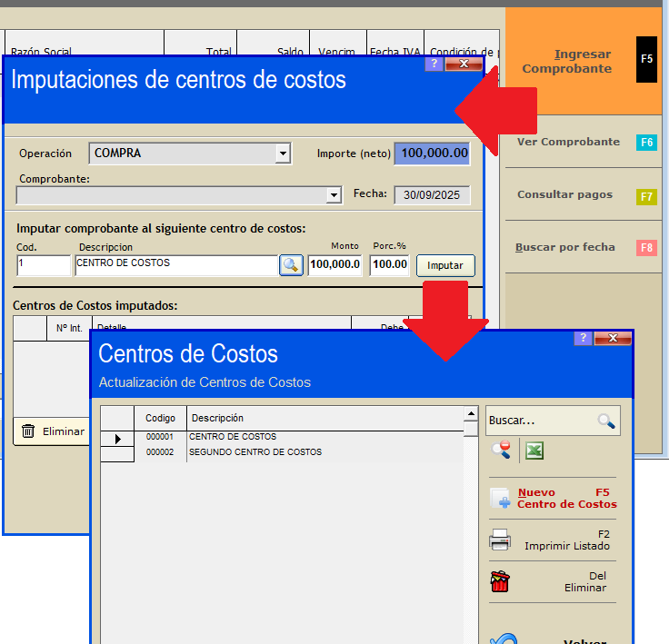This screenshot has height=644, width=669.
Task: Click the new cost center document icon
Action: [500, 498]
